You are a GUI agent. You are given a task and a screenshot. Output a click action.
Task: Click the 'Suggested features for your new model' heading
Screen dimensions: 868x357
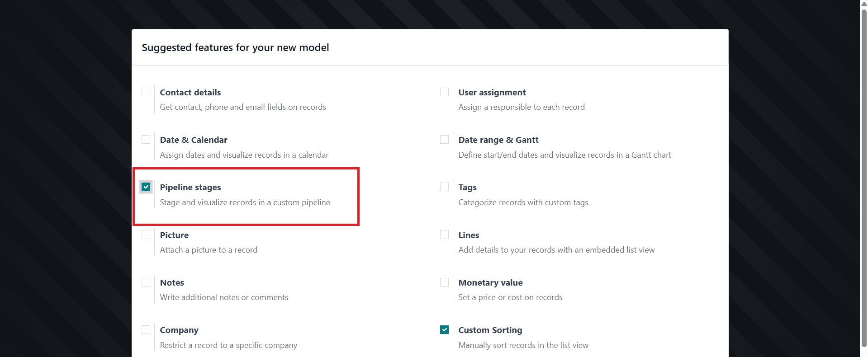(235, 47)
